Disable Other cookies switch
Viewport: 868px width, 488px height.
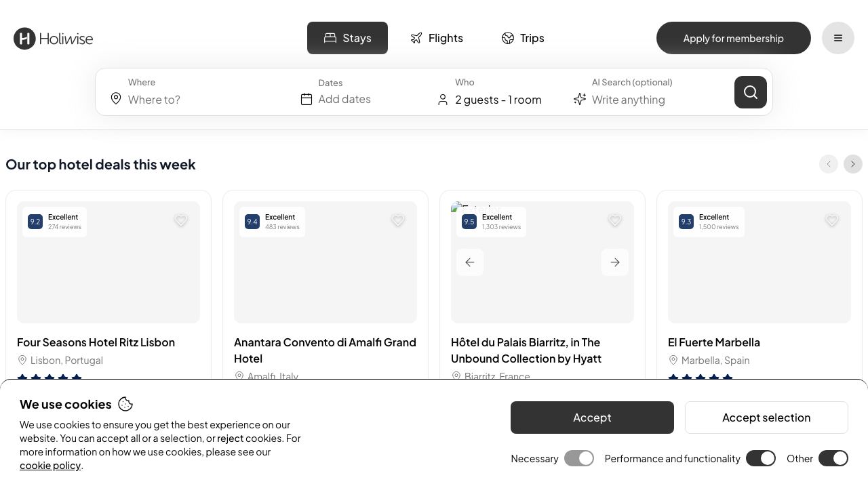click(x=833, y=459)
